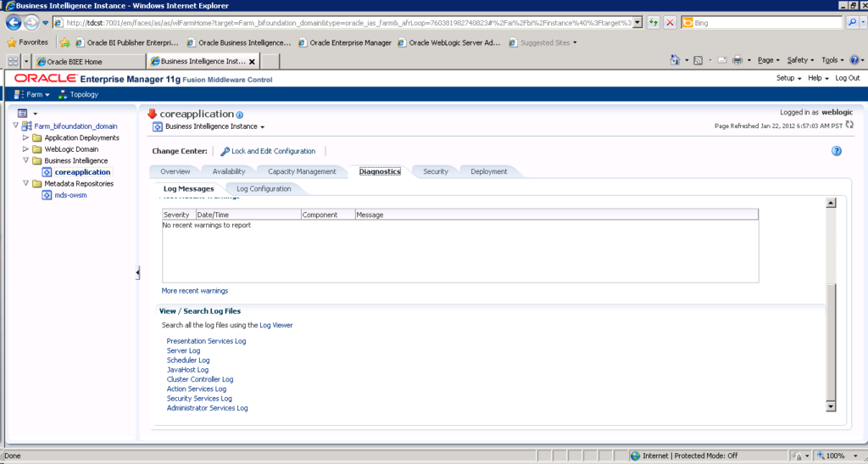The width and height of the screenshot is (868, 464).
Task: Click the red stop loading icon
Action: [x=670, y=23]
